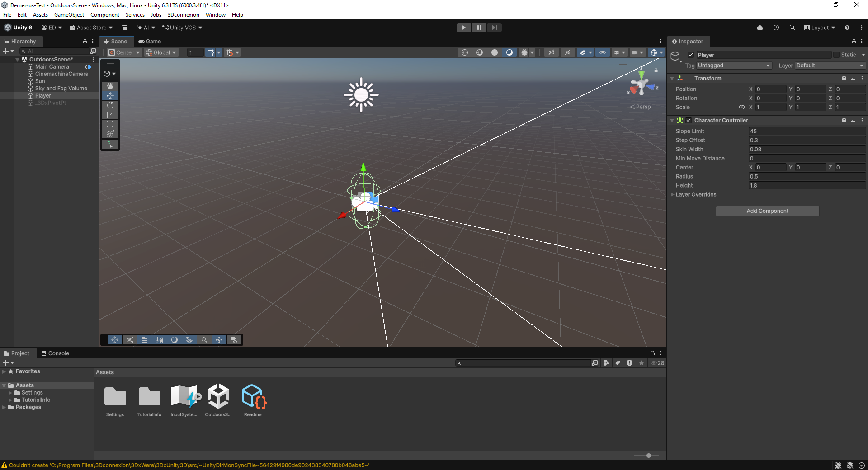Click the Add Component button
This screenshot has width=868, height=470.
(x=767, y=211)
